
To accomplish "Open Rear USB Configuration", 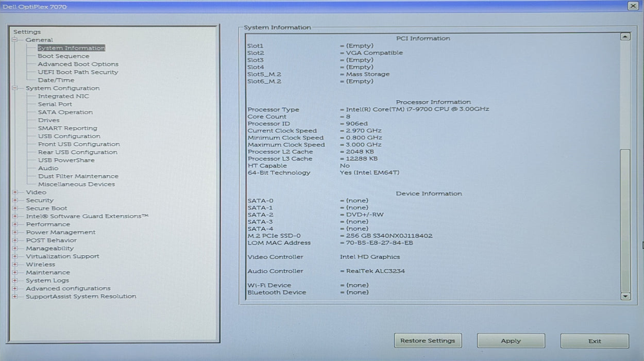I will 78,152.
